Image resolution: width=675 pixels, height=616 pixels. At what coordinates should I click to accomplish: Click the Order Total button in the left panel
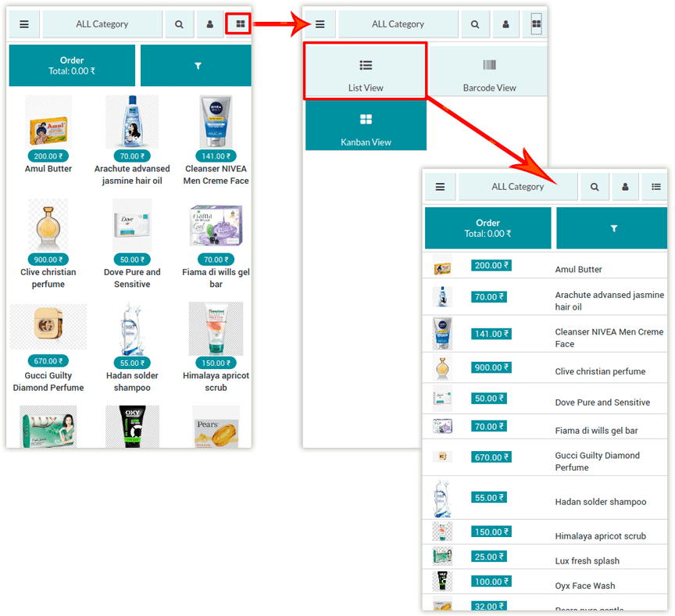pyautogui.click(x=72, y=66)
